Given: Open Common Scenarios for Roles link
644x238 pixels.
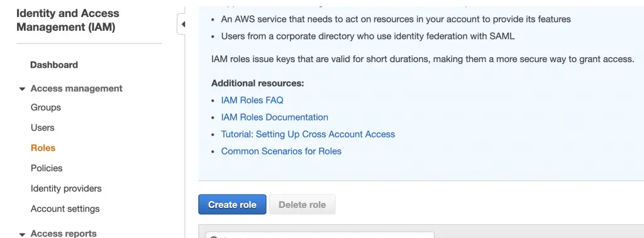Looking at the screenshot, I should click(281, 151).
